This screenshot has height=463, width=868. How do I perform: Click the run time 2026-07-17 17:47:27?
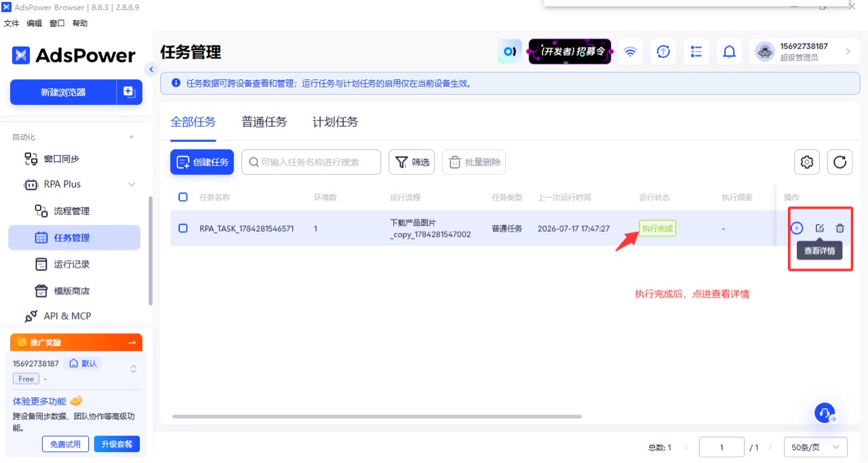point(574,229)
